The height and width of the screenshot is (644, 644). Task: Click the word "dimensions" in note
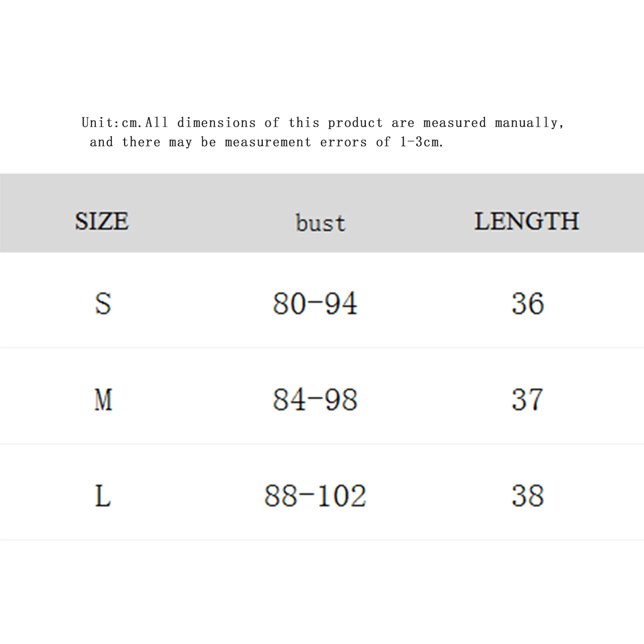[x=217, y=122]
